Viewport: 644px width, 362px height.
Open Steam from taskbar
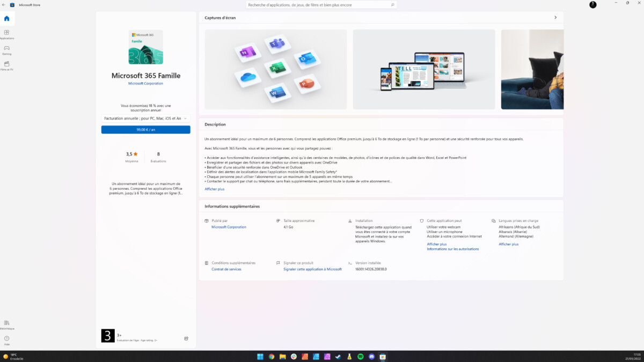338,357
